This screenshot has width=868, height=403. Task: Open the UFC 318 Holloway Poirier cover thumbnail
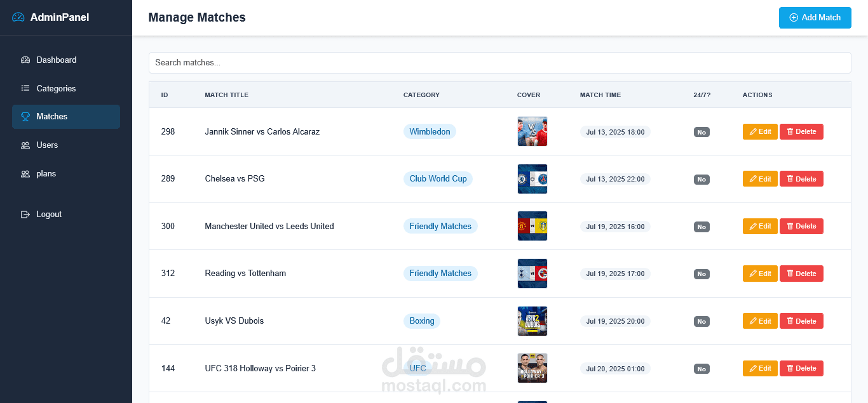point(532,368)
